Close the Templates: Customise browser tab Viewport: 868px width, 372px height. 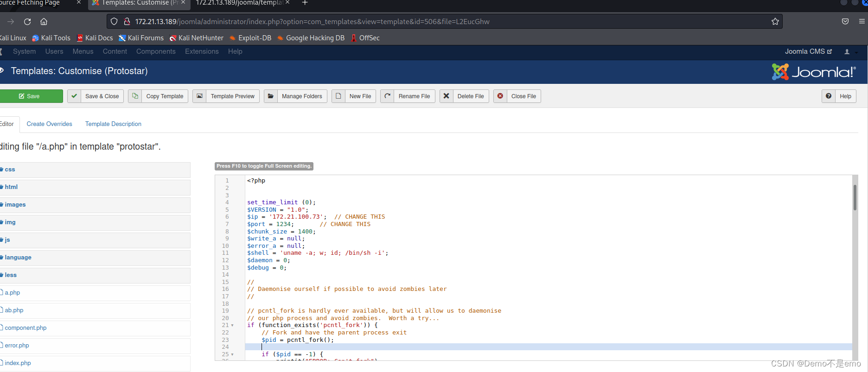183,2
